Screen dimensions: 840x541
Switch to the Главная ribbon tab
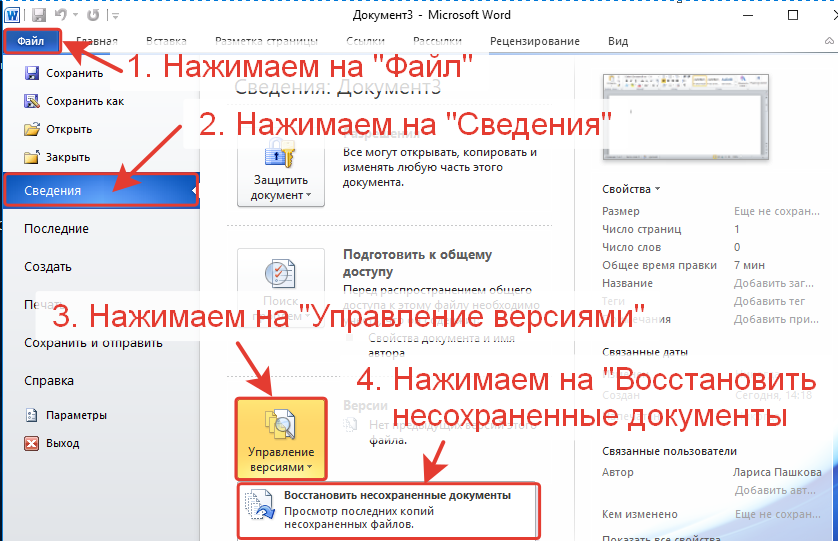pos(97,41)
